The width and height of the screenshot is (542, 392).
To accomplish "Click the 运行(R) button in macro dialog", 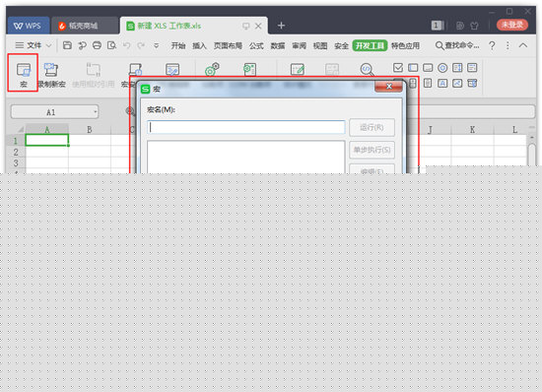I will pyautogui.click(x=372, y=127).
